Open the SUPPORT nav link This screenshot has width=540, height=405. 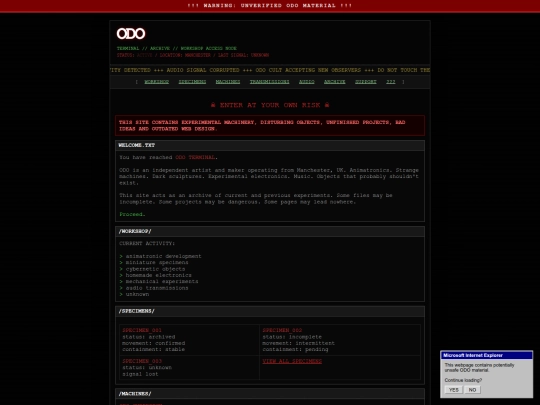[x=366, y=82]
